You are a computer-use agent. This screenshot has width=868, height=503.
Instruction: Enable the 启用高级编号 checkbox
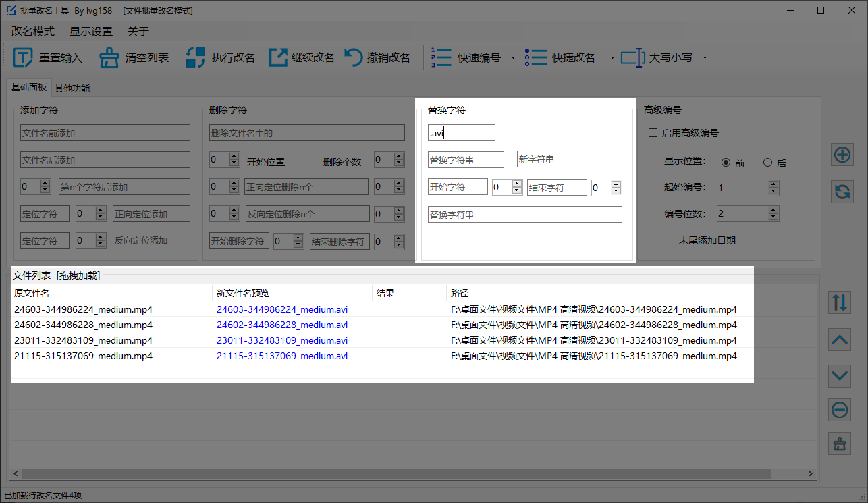[x=653, y=133]
